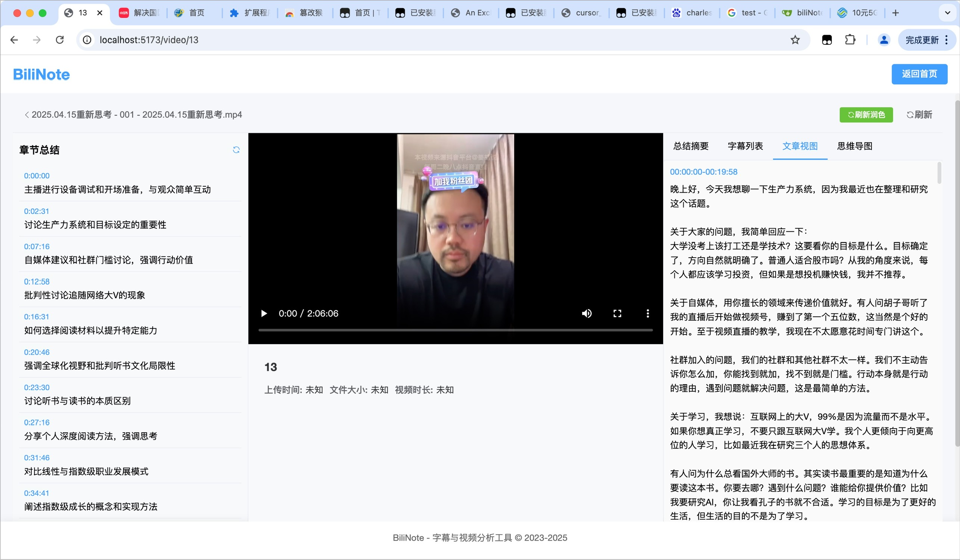
Task: Click the green 刷新润色 button
Action: (866, 115)
